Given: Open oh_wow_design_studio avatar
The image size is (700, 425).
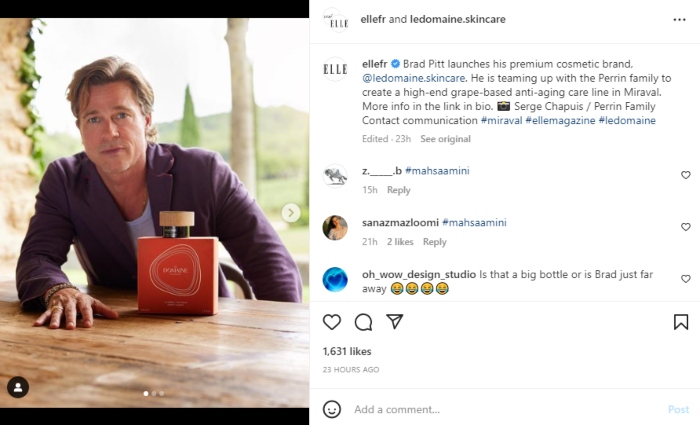Looking at the screenshot, I should click(x=335, y=279).
